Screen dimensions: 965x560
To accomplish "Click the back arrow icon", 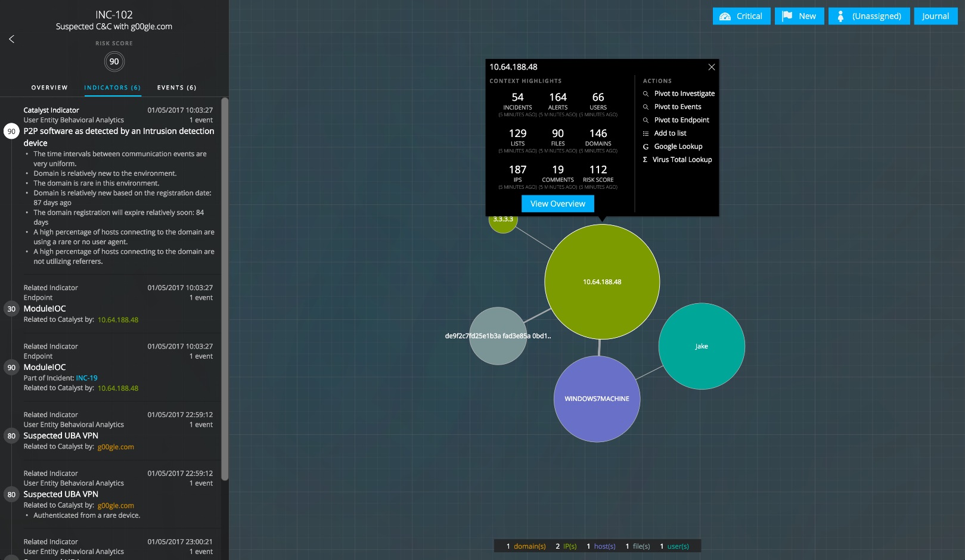I will click(11, 39).
